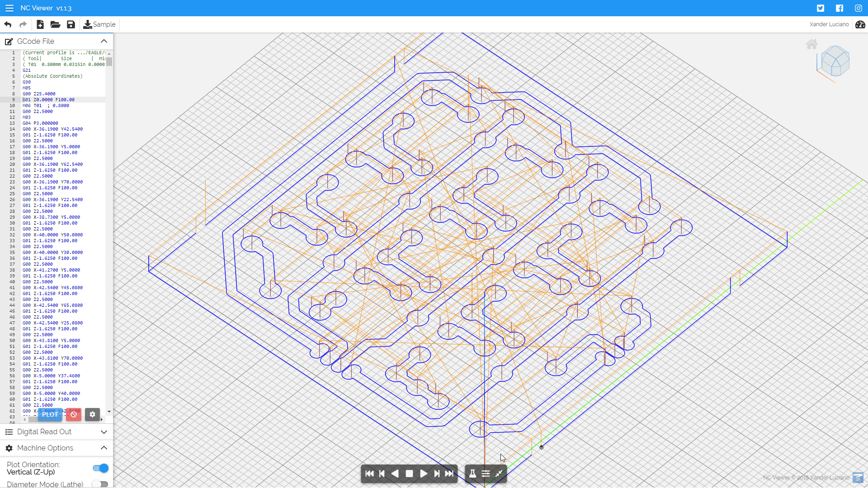Play the toolpath simulation
Viewport: 868px width, 488px height.
(423, 474)
